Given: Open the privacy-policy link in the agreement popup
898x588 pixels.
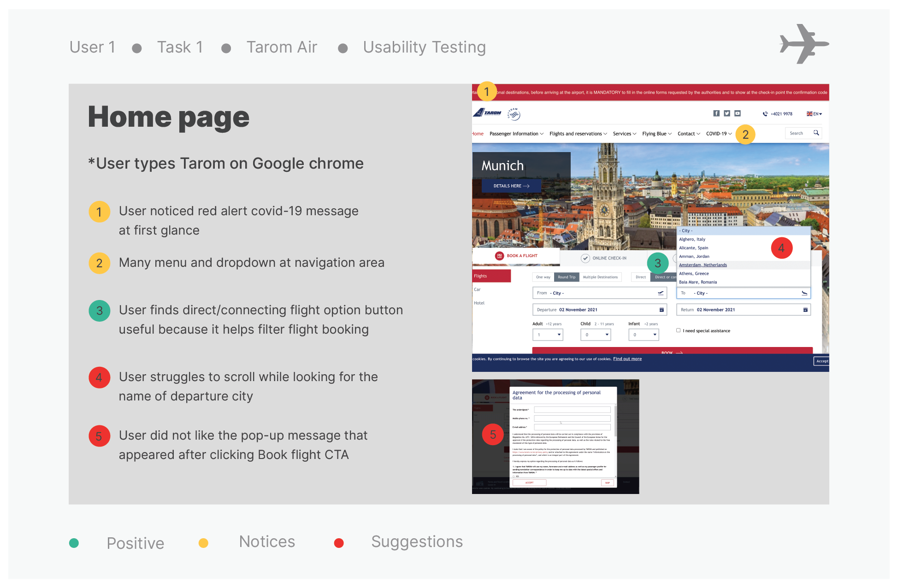Looking at the screenshot, I should [530, 453].
